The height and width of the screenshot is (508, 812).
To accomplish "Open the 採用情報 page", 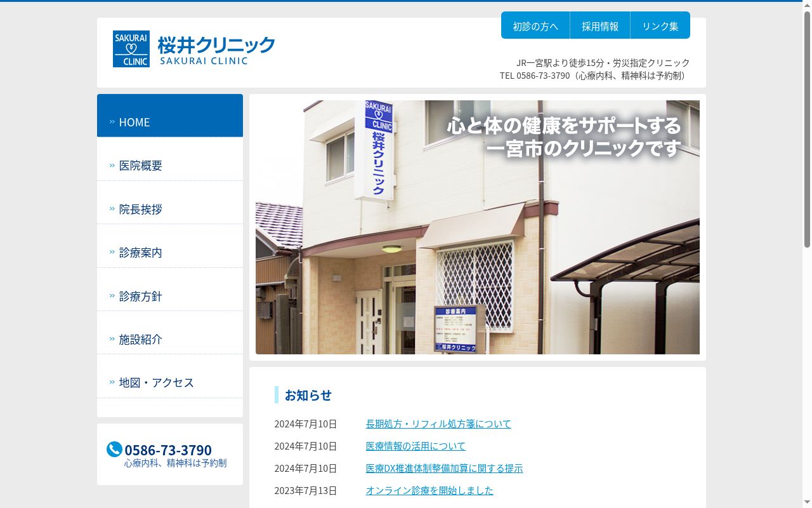I will pos(600,26).
